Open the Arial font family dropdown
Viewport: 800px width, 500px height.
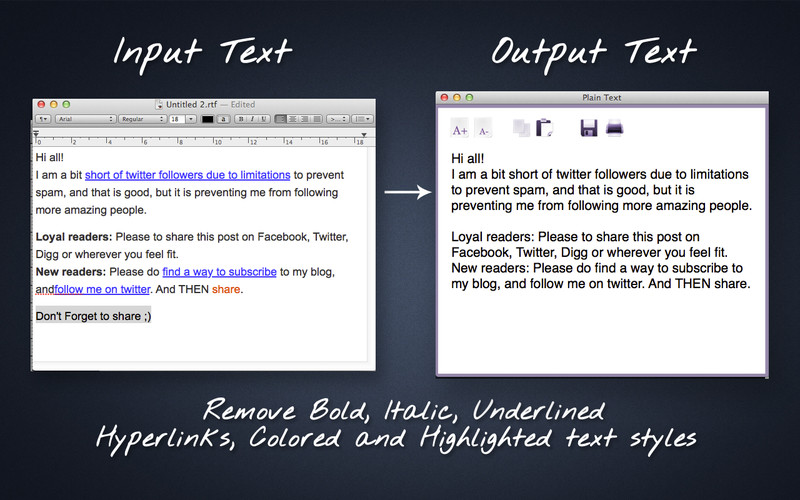click(x=84, y=119)
